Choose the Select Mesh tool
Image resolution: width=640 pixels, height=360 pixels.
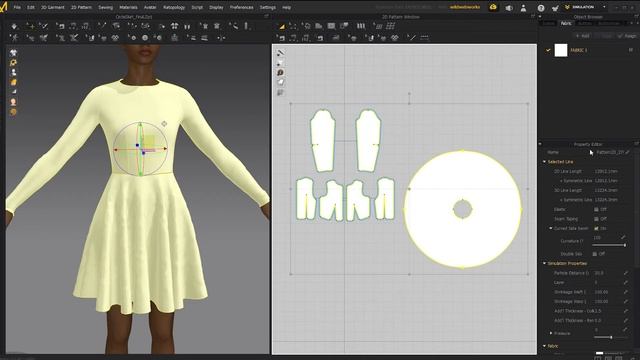(44, 26)
